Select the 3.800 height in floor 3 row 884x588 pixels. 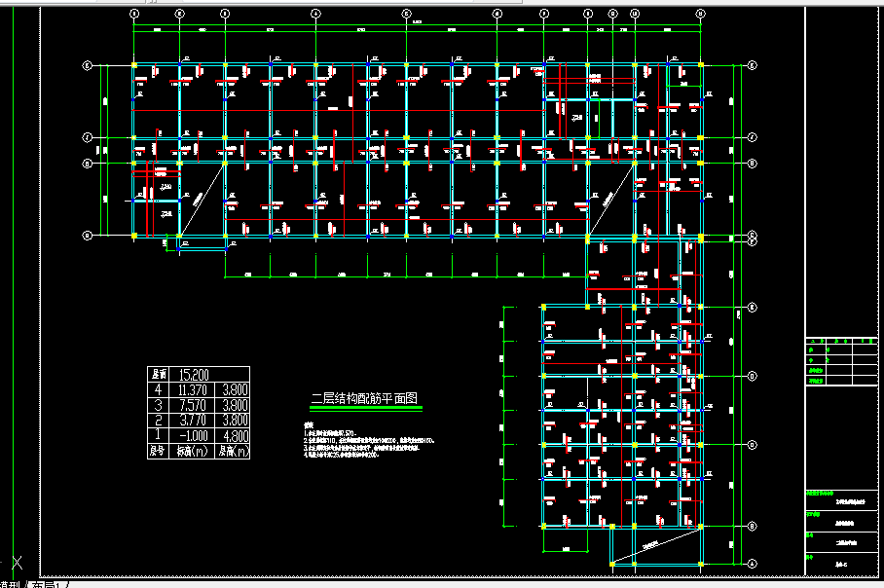[x=235, y=405]
